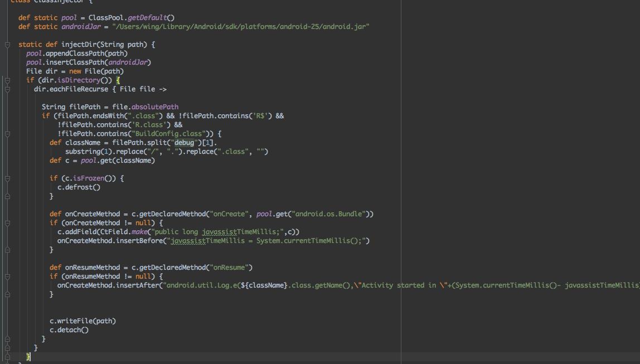Click the highlighted "debug" string
Screen dimensions: 640x364
tap(184, 143)
